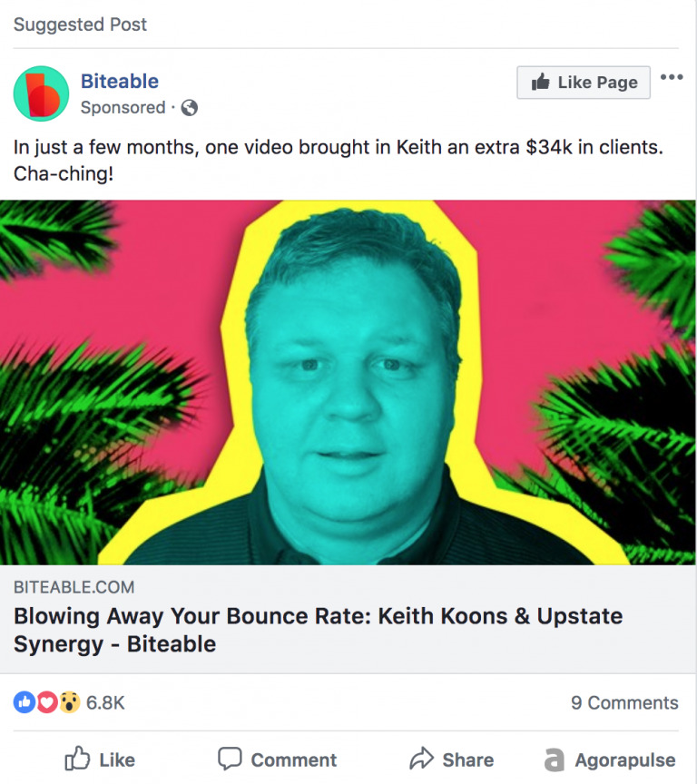Click the Agorapulse button label

625,760
